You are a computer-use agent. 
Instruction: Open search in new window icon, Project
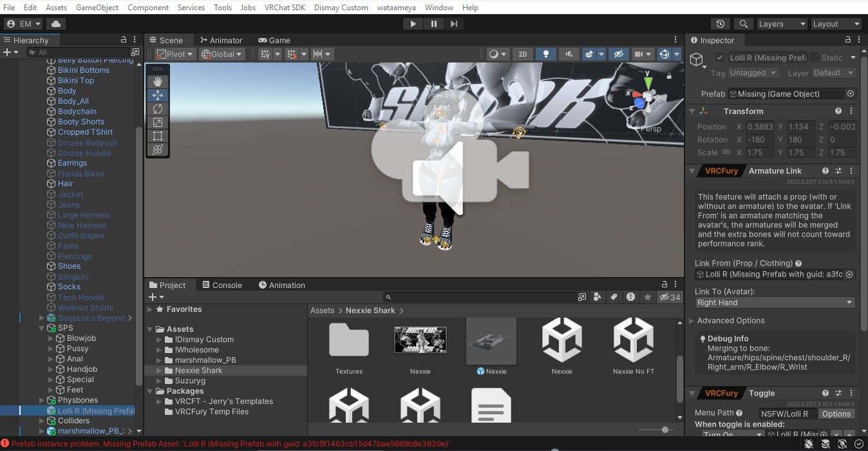pos(582,297)
